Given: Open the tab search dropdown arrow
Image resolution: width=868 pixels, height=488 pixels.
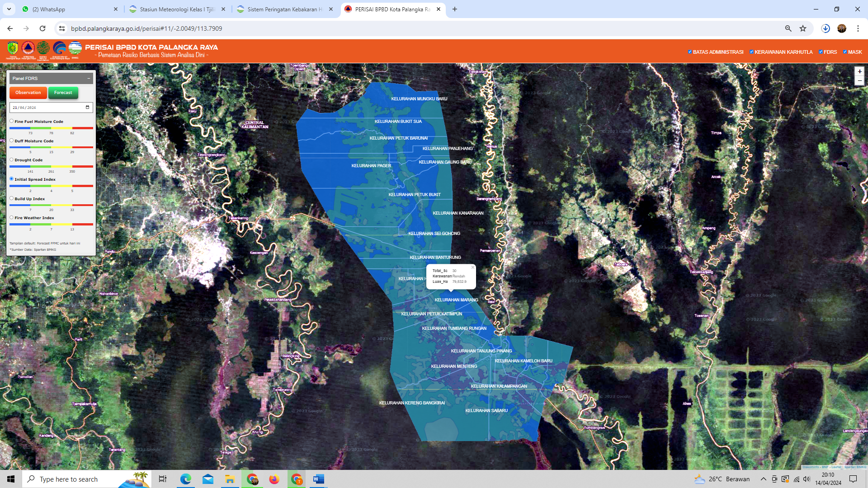Looking at the screenshot, I should (9, 9).
